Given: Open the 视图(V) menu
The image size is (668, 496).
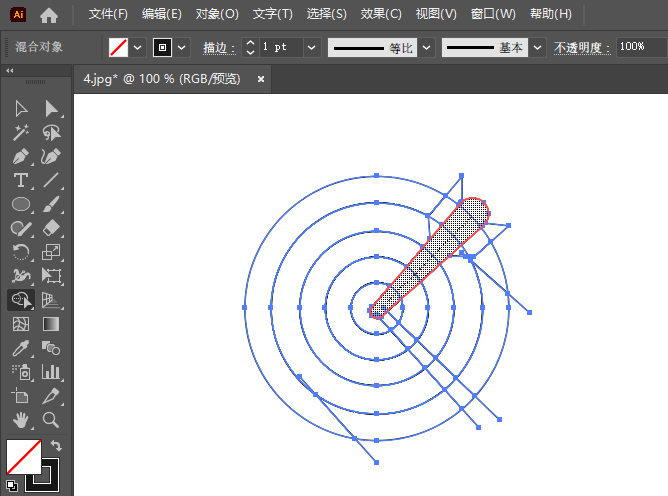Looking at the screenshot, I should [x=436, y=14].
